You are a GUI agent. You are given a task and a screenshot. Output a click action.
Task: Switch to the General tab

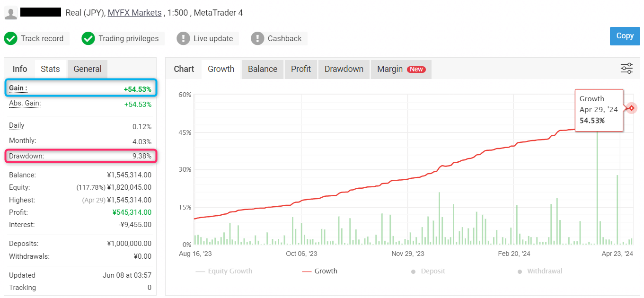(88, 69)
